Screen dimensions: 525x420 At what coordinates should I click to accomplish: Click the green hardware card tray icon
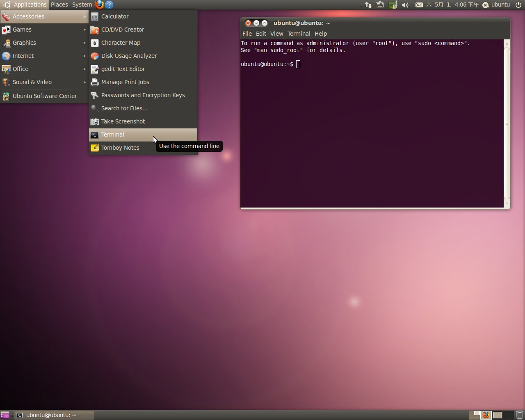(393, 5)
